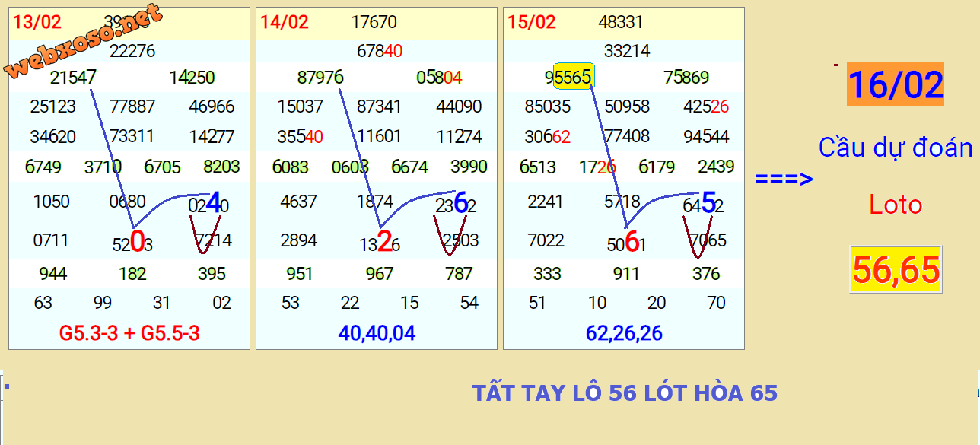
Task: Click the 15/02 date header
Action: coord(532,22)
